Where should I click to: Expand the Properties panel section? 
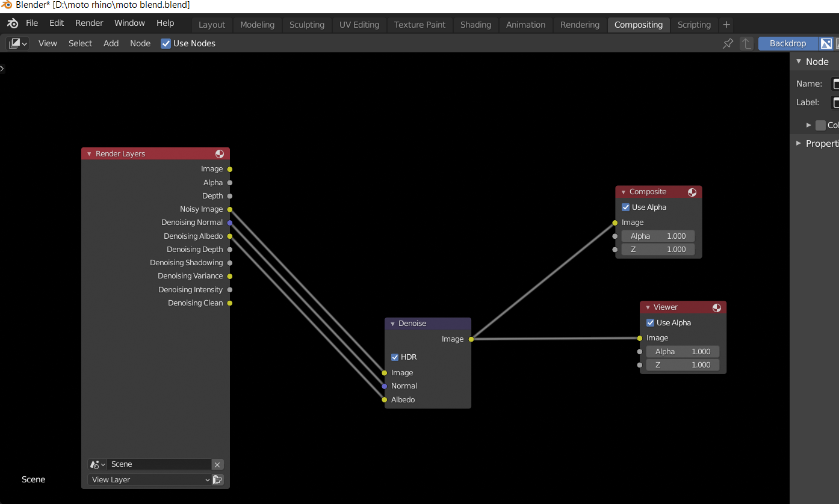pos(799,143)
